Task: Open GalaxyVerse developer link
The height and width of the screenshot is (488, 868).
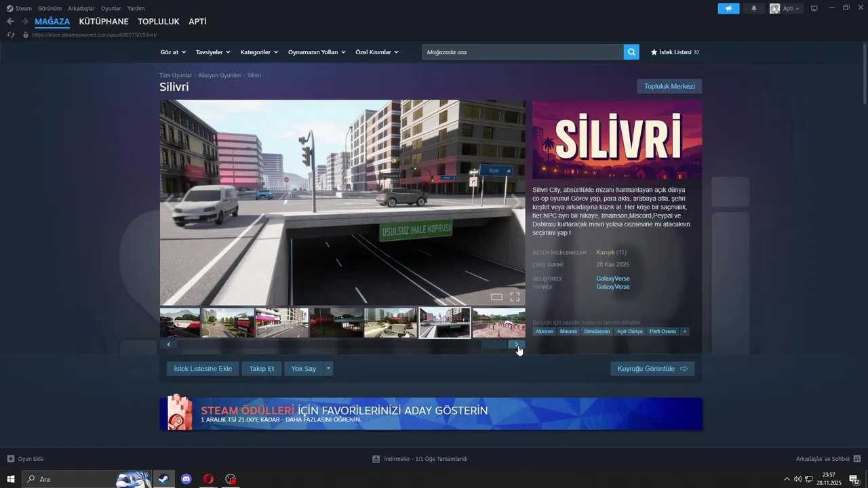Action: coord(613,279)
